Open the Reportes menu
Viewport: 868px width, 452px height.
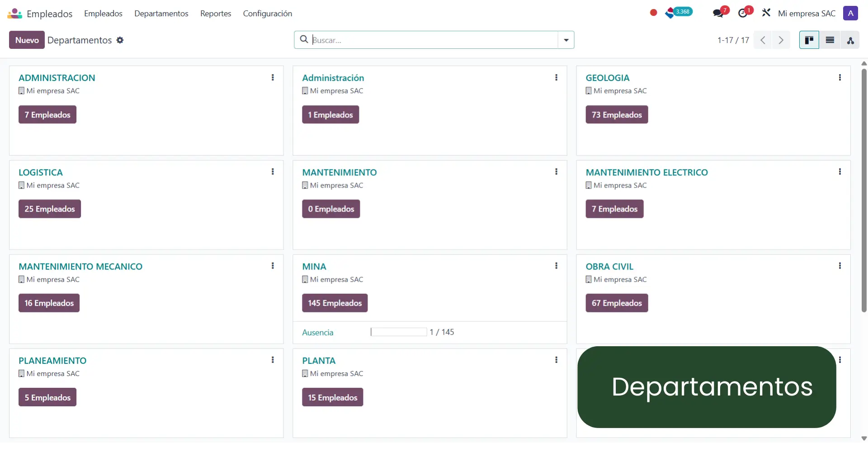pyautogui.click(x=216, y=14)
